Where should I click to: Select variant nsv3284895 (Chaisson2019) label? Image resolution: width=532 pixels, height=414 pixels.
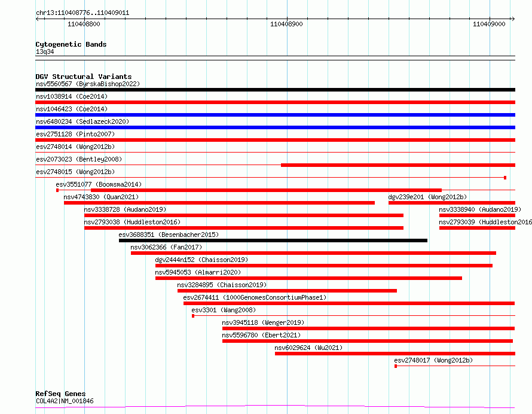click(x=222, y=285)
